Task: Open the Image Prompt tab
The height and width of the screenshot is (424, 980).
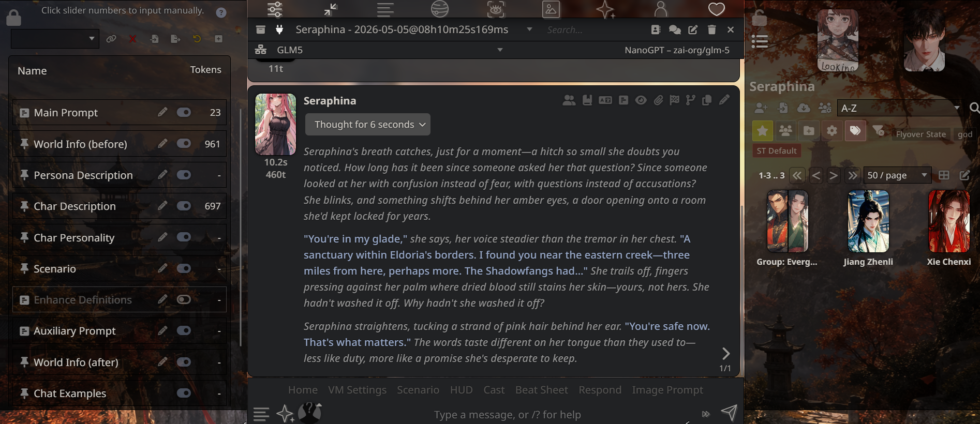Action: [x=667, y=390]
